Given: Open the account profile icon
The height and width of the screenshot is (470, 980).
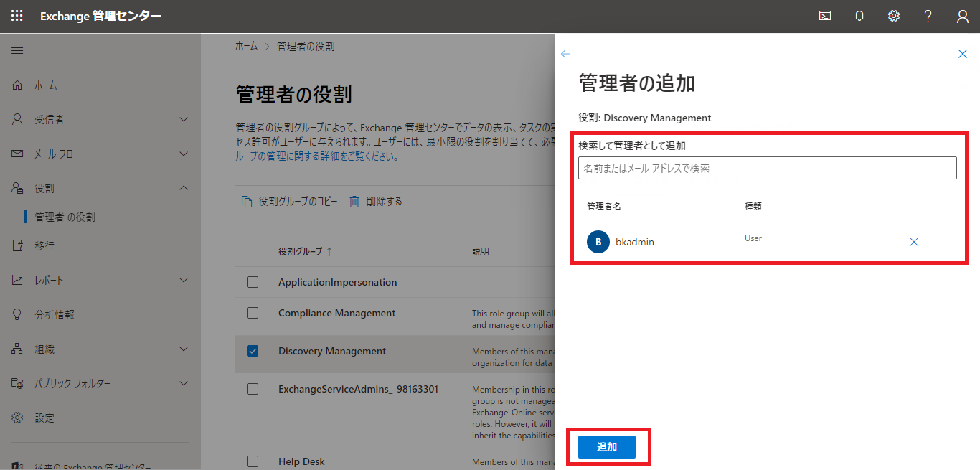Looking at the screenshot, I should pyautogui.click(x=963, y=16).
